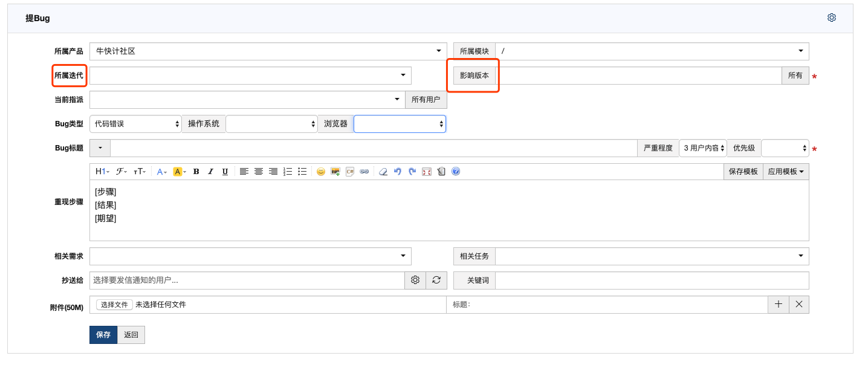Insert a hyperlink with the link icon
Screen dimensions: 868x379
coord(364,172)
